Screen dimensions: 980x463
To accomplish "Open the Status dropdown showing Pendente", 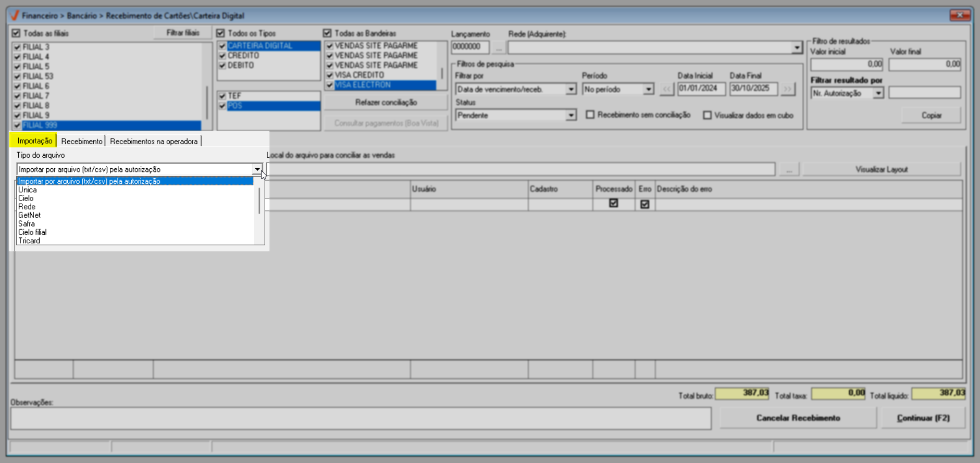I will click(x=571, y=116).
